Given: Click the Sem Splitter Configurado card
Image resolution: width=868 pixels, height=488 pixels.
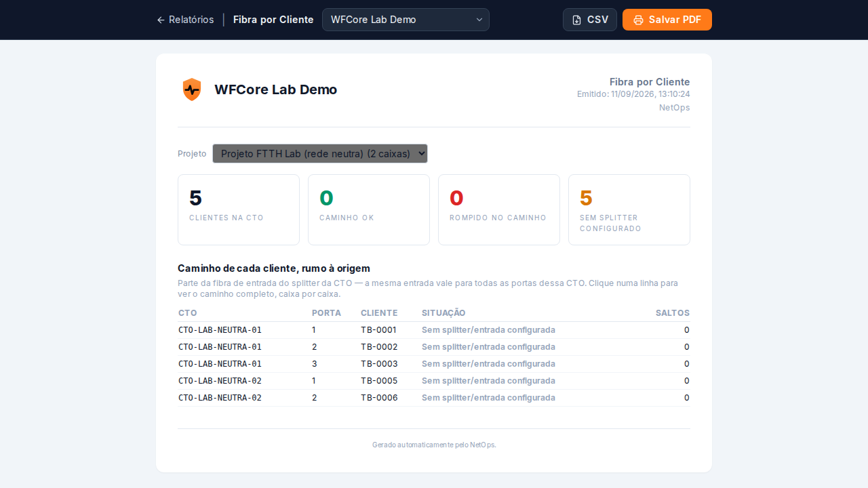Looking at the screenshot, I should pyautogui.click(x=629, y=209).
